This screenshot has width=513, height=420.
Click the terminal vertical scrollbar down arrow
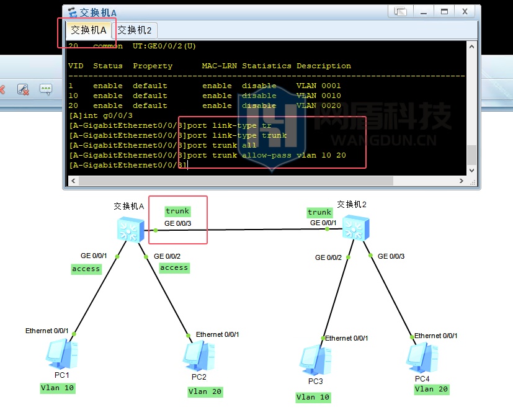(x=471, y=171)
